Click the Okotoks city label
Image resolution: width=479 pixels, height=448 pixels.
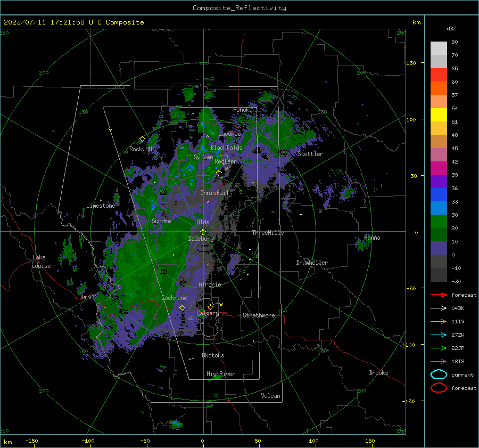click(x=213, y=355)
